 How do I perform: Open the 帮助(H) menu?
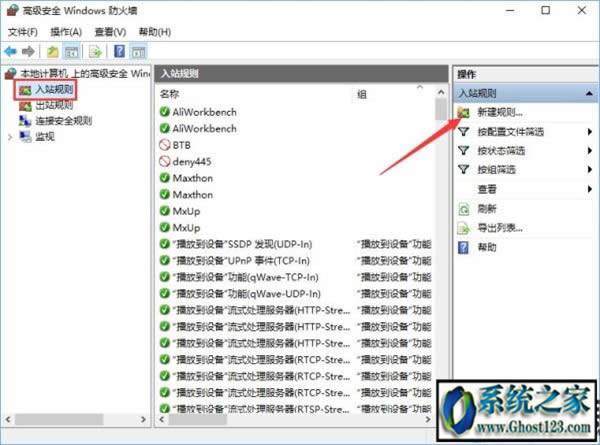(155, 32)
